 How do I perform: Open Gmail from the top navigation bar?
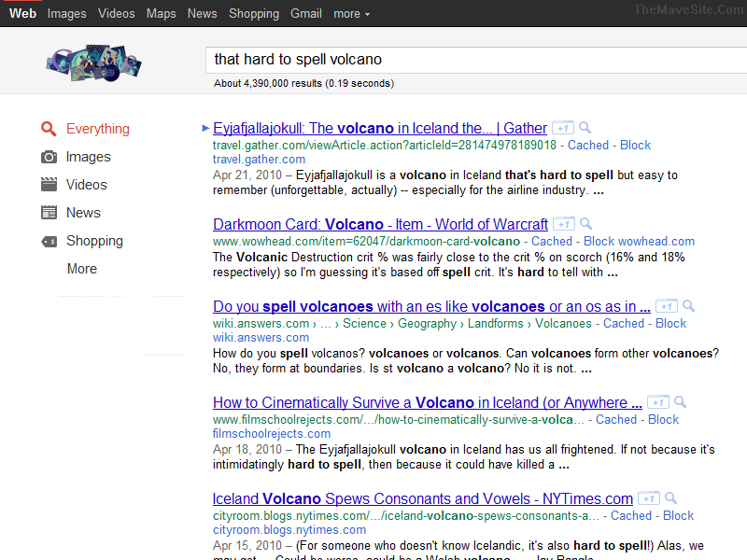[306, 13]
